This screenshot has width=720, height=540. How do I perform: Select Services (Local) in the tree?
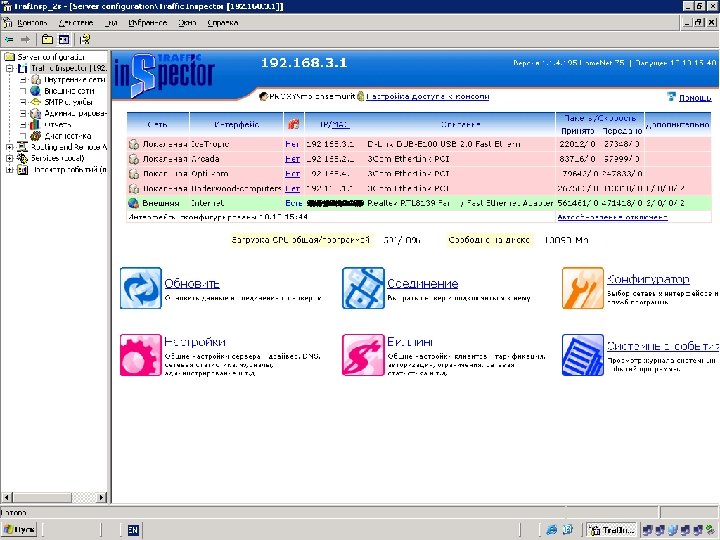point(57,158)
